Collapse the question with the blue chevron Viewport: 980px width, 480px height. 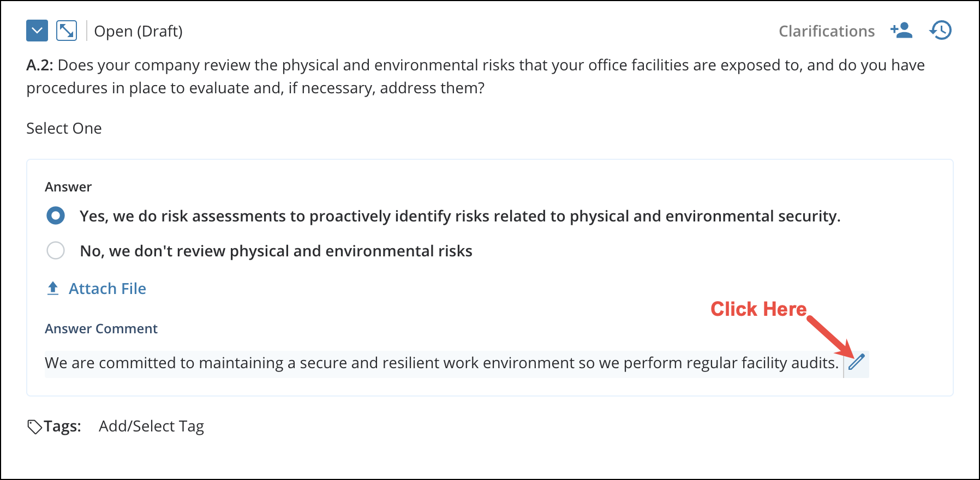(x=37, y=31)
